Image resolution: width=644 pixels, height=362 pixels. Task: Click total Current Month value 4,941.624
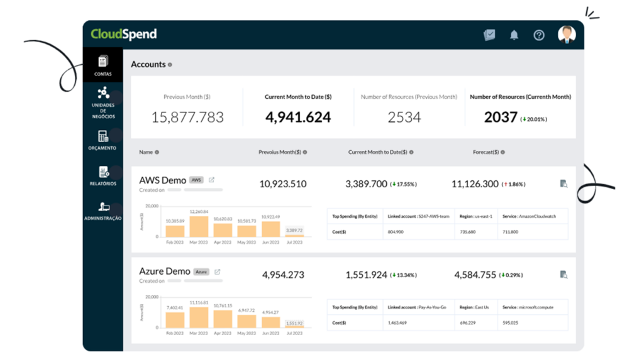297,118
